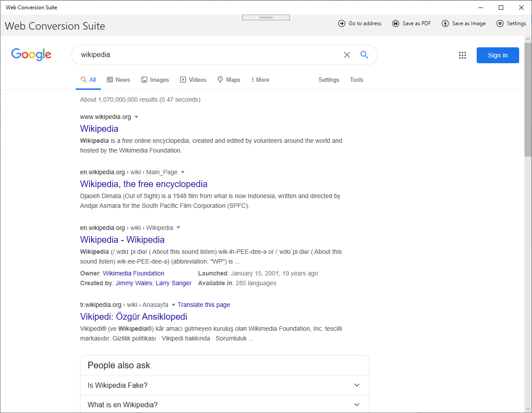The height and width of the screenshot is (413, 532).
Task: Open the Wikipedia - Wikipedia result
Action: tap(122, 240)
